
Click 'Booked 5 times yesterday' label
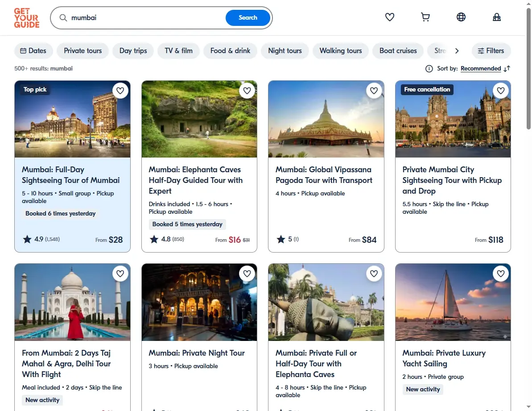(187, 224)
